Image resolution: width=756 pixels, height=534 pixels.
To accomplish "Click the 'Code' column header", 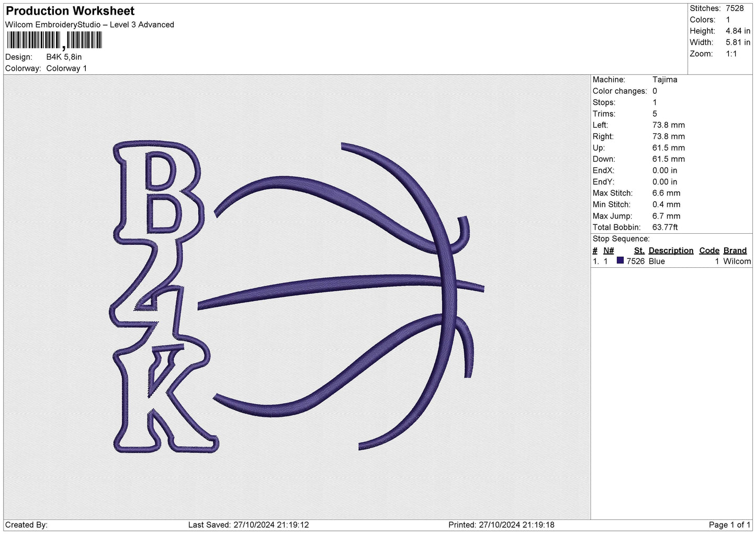I will [x=709, y=251].
